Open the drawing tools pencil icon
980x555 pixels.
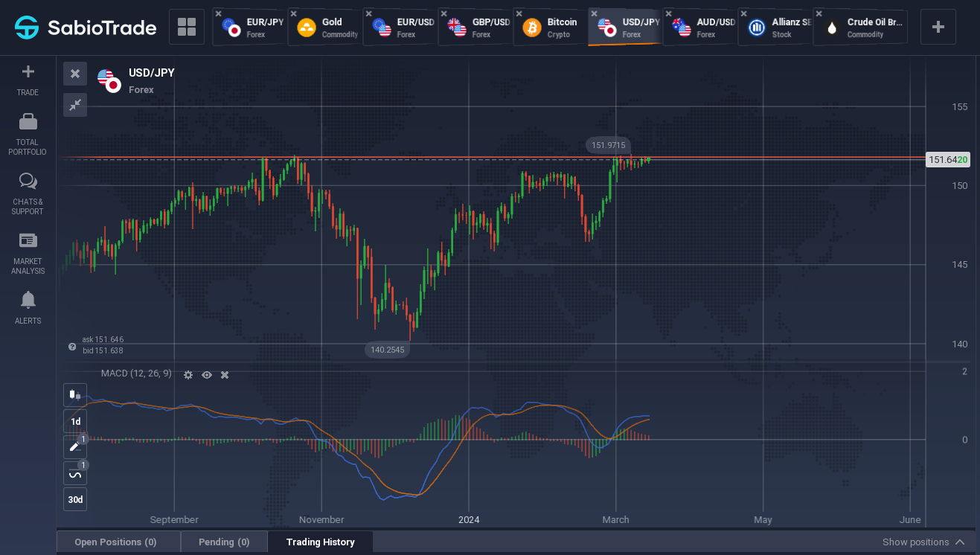(x=75, y=447)
